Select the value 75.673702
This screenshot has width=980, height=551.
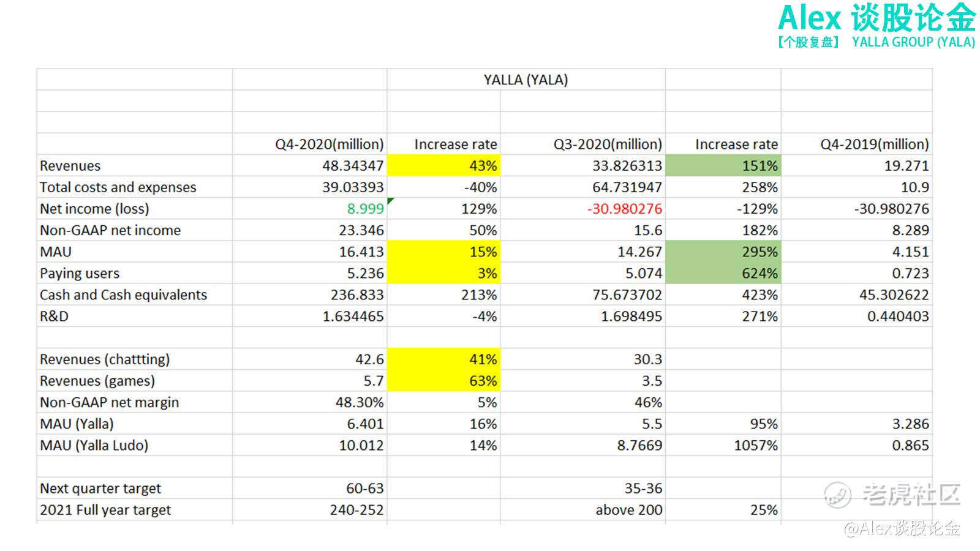[x=627, y=295]
